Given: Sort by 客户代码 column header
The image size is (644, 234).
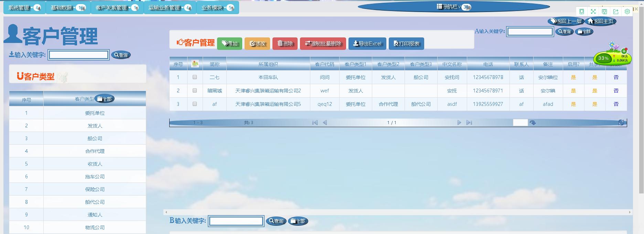Looking at the screenshot, I should point(325,64).
